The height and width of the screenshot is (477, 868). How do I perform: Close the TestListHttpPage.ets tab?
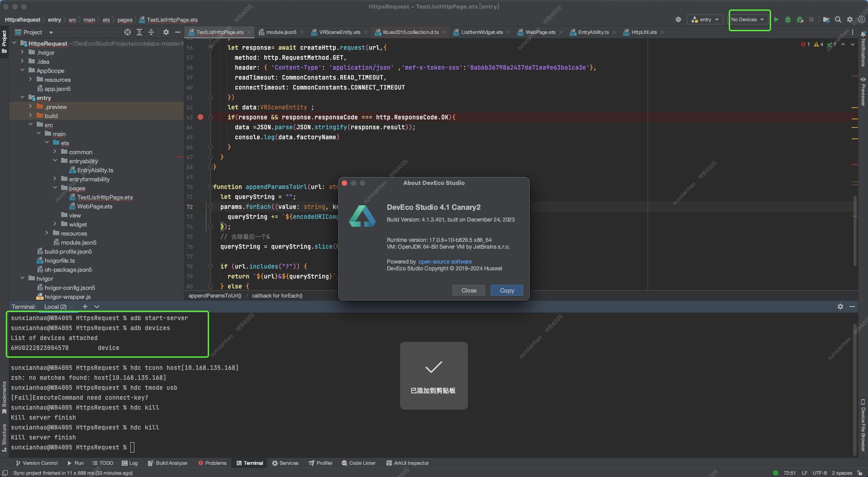(249, 32)
